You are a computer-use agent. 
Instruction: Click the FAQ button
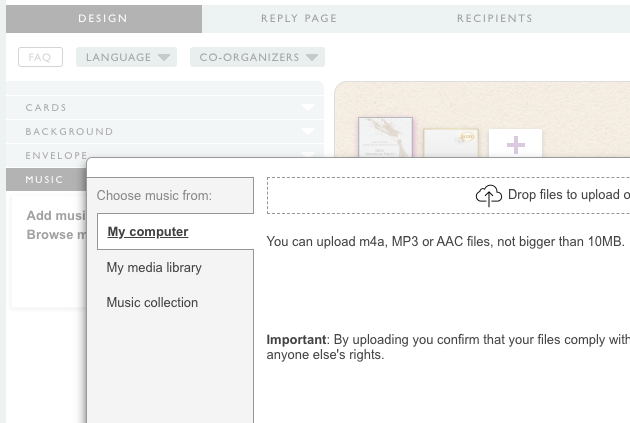click(x=40, y=58)
